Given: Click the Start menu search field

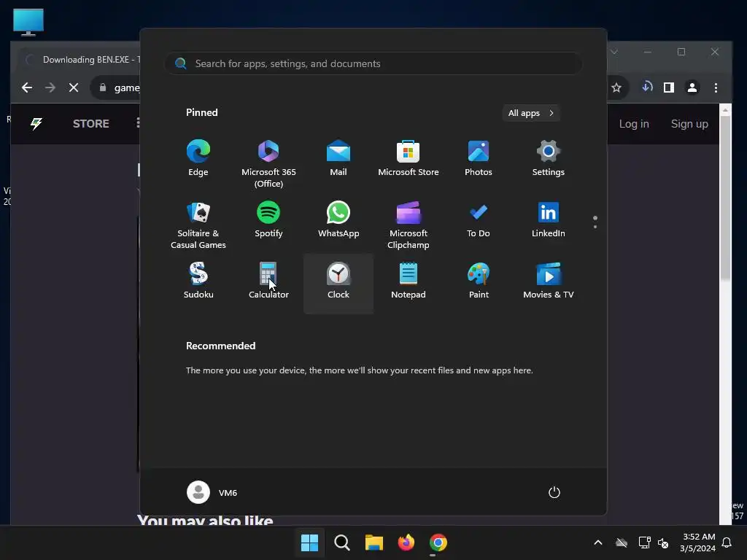Looking at the screenshot, I should pyautogui.click(x=373, y=63).
